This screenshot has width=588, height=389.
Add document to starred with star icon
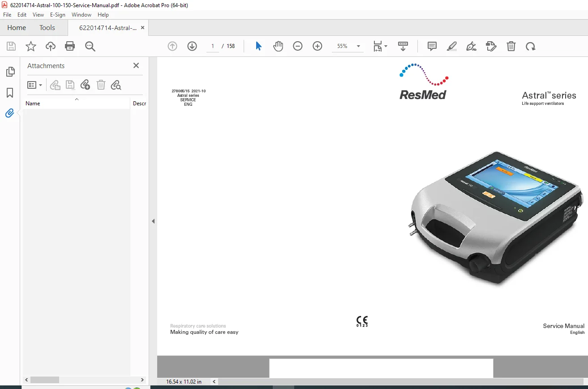click(31, 46)
